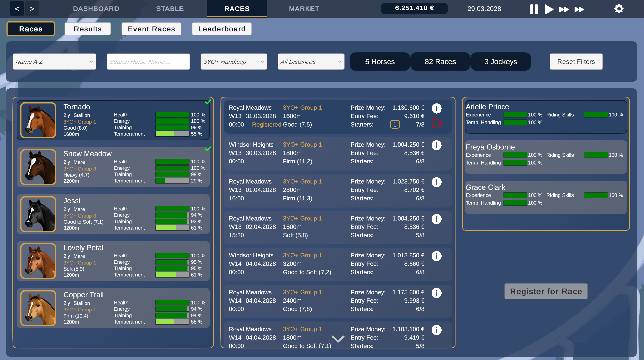Click the Search Horse Name field
Screen dimensions: 644x360
pos(148,62)
